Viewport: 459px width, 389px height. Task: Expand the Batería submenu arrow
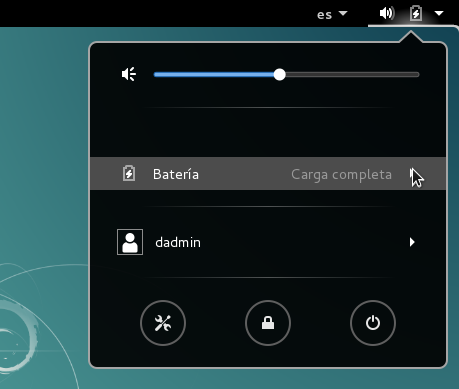tap(412, 174)
